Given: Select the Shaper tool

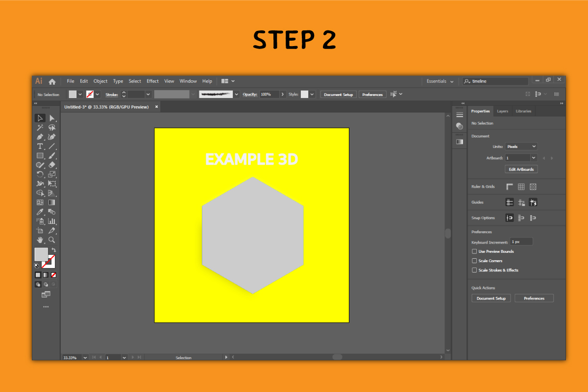Looking at the screenshot, I should tap(40, 165).
